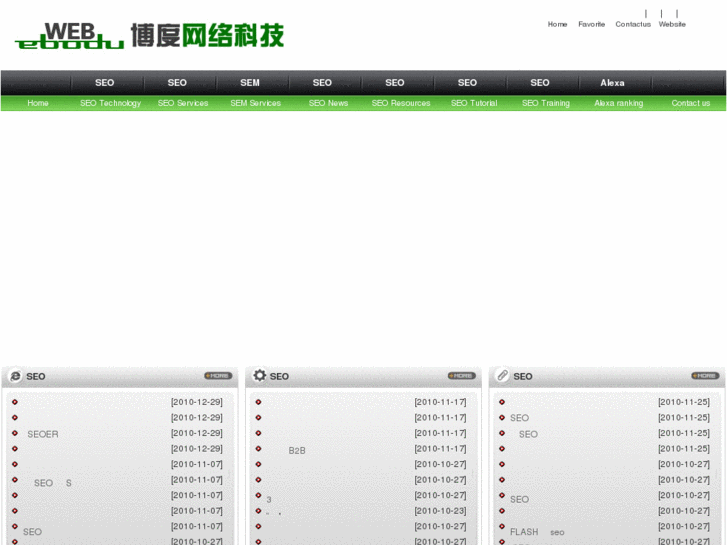The height and width of the screenshot is (545, 727).
Task: Click the eboodu WEB logo
Action: pyautogui.click(x=149, y=35)
